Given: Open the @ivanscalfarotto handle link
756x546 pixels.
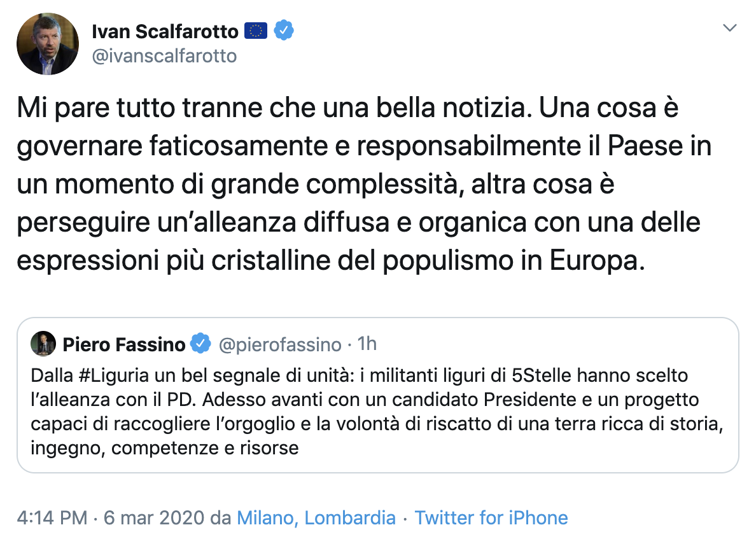Looking at the screenshot, I should click(x=164, y=56).
